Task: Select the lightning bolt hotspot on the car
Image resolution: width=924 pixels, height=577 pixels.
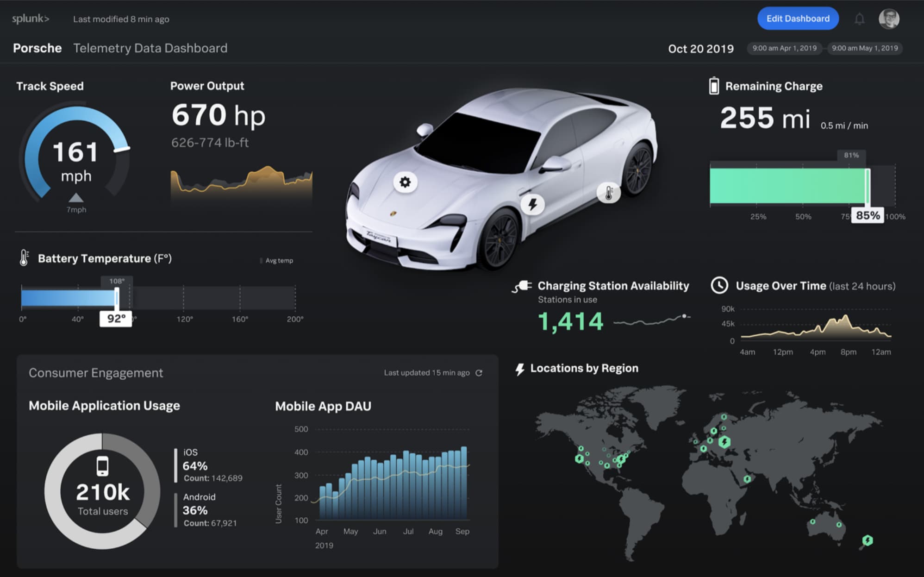Action: click(532, 204)
